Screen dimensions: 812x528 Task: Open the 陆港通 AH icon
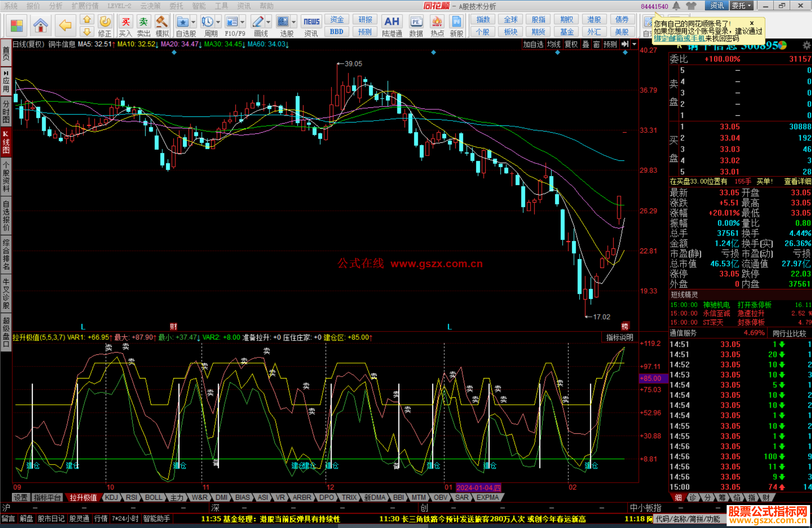(x=392, y=23)
